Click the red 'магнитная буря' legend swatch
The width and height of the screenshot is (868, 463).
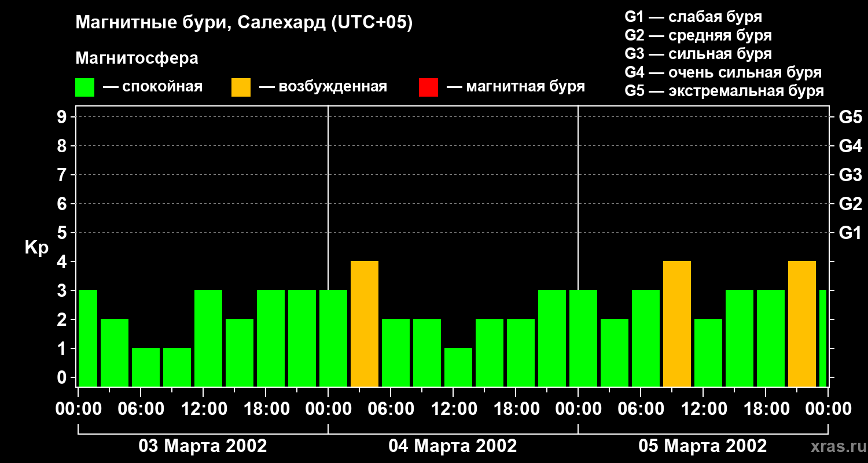[x=428, y=87]
